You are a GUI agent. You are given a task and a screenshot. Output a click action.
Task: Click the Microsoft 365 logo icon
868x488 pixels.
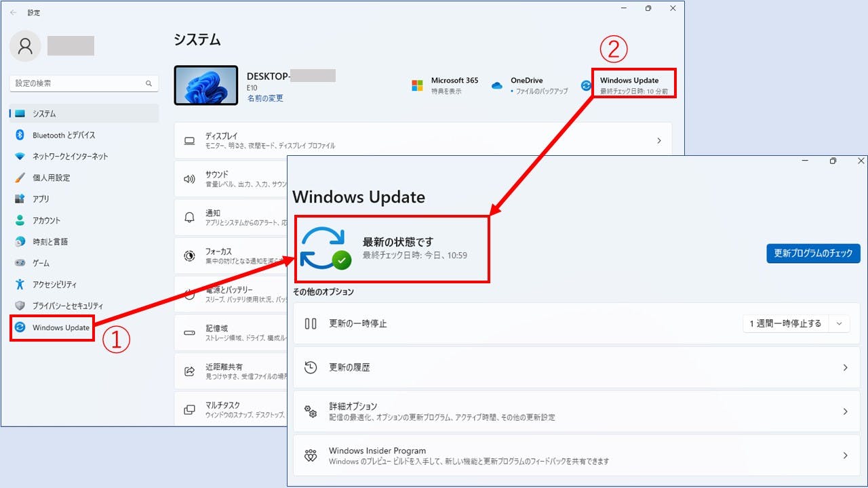[x=417, y=85]
